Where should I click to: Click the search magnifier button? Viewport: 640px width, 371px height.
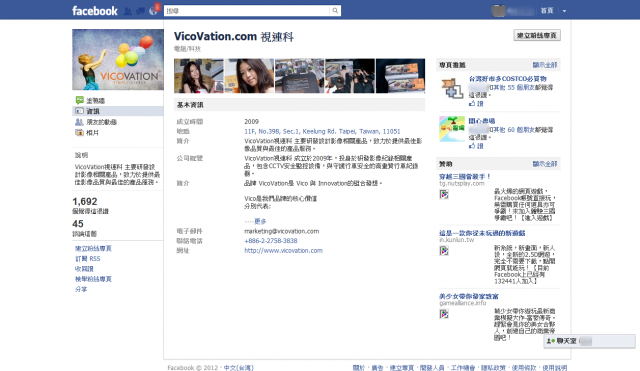pos(335,11)
